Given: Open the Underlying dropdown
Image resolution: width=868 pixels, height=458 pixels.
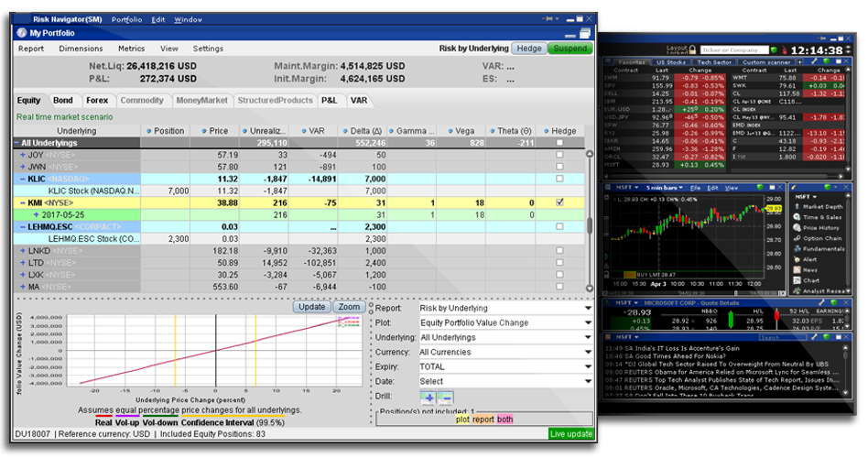Looking at the screenshot, I should pyautogui.click(x=505, y=337).
